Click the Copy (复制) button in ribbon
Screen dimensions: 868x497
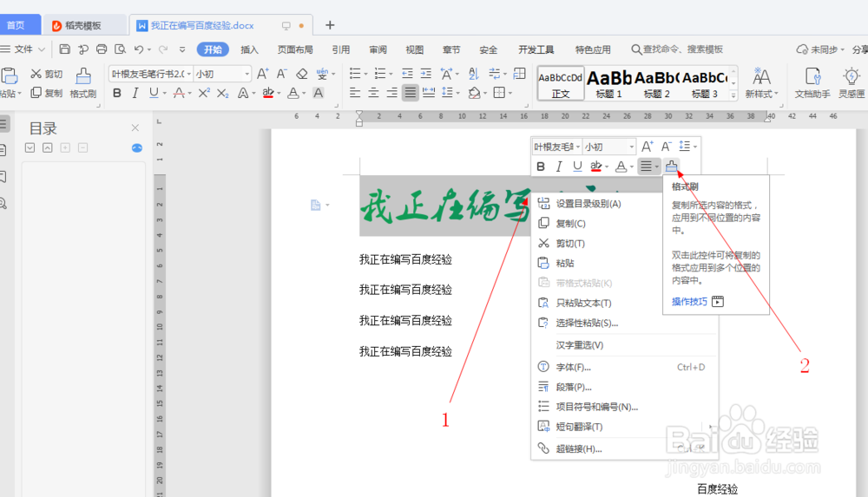point(47,93)
